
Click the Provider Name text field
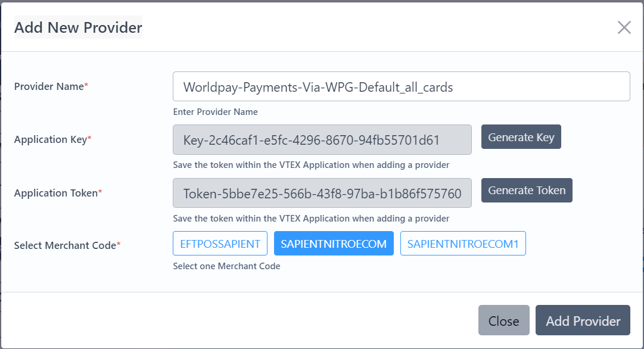click(401, 87)
